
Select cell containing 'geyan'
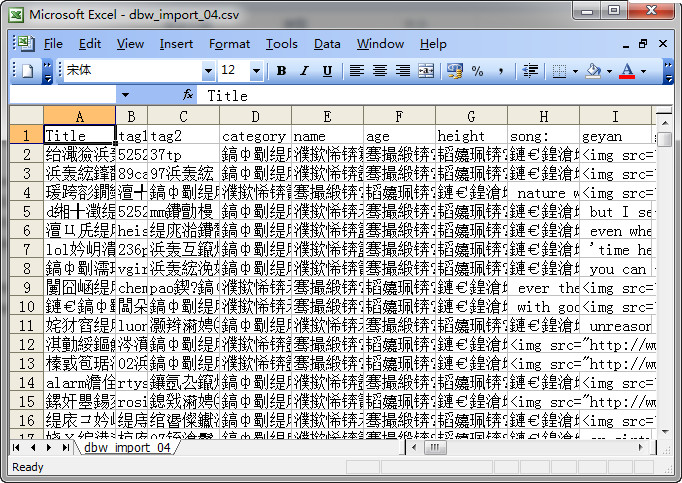[615, 136]
